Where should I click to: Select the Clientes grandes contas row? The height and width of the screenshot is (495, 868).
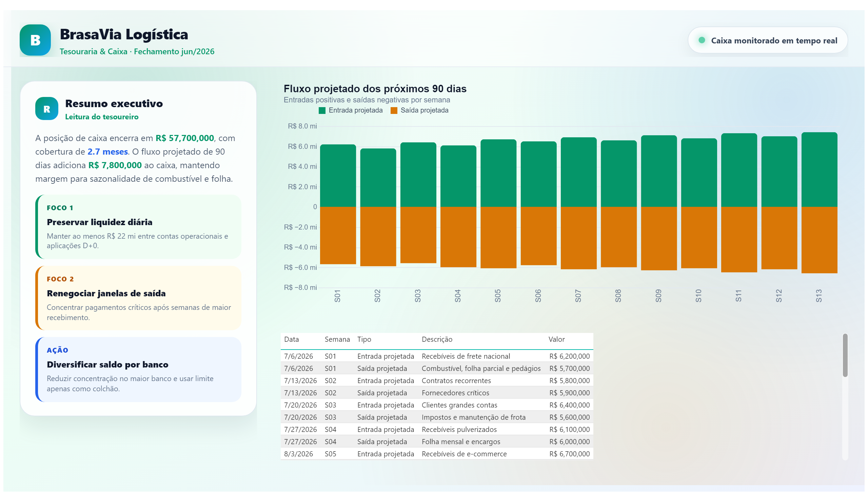[x=437, y=405]
